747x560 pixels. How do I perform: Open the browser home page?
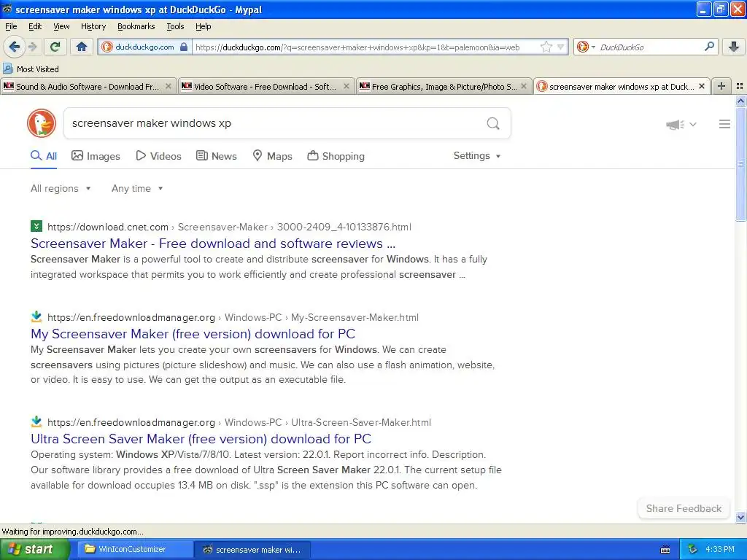click(x=82, y=47)
